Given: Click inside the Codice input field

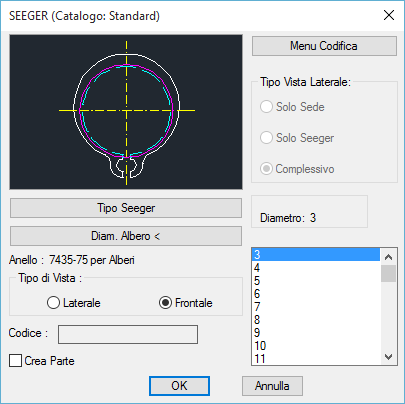Looking at the screenshot, I should [128, 334].
